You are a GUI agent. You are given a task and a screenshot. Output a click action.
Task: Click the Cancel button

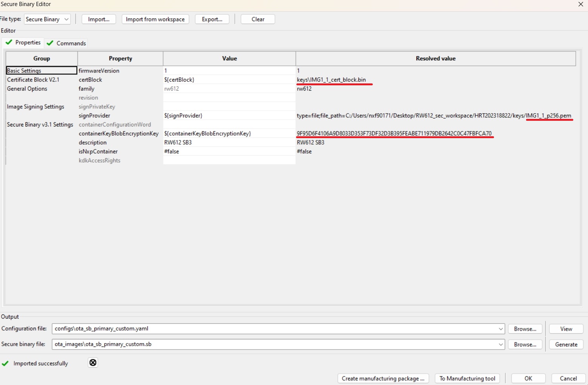coord(568,378)
